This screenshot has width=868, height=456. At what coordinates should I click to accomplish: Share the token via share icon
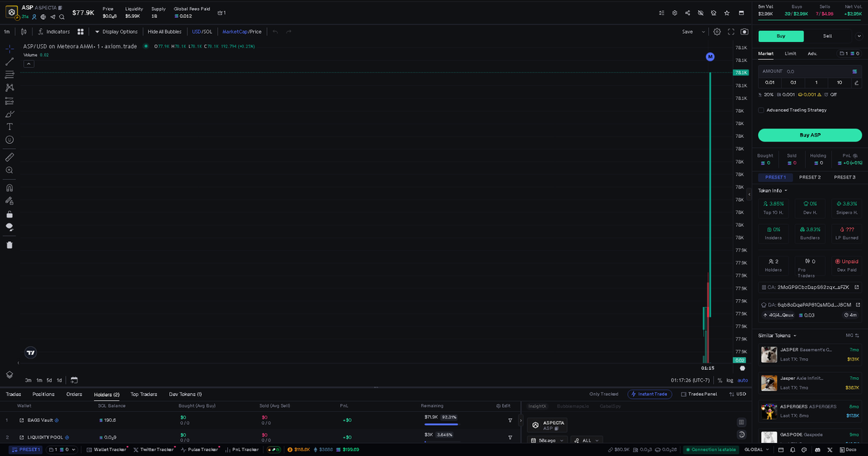(x=687, y=13)
